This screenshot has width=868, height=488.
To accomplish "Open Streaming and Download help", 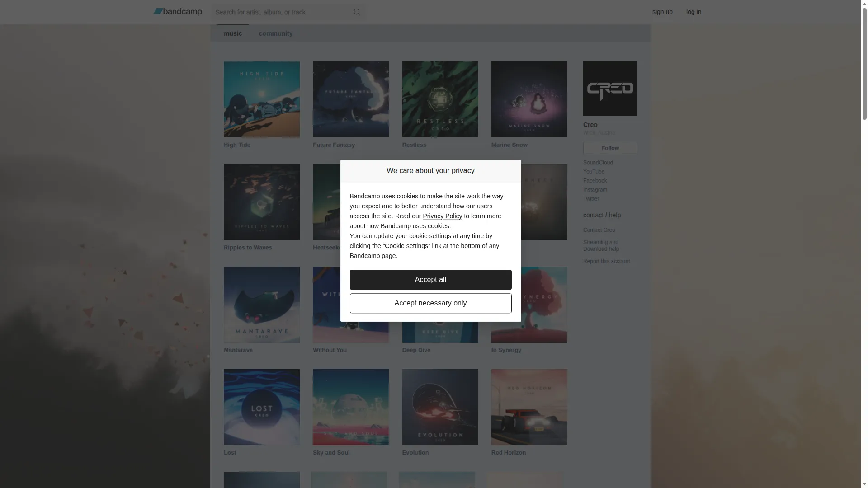I will (x=601, y=246).
